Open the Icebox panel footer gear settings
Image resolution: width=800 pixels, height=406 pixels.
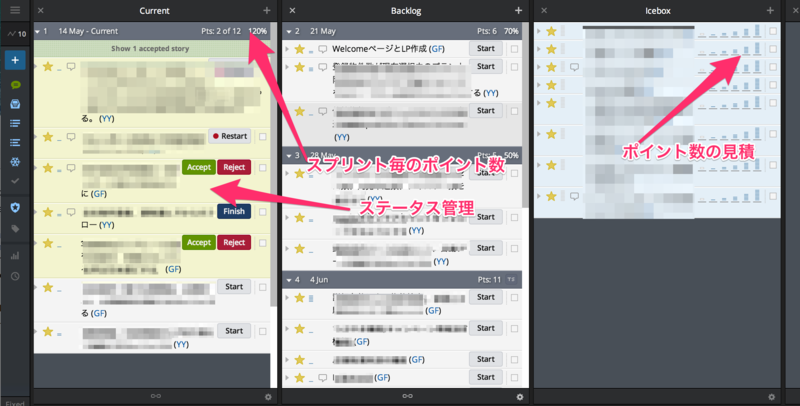pos(771,397)
